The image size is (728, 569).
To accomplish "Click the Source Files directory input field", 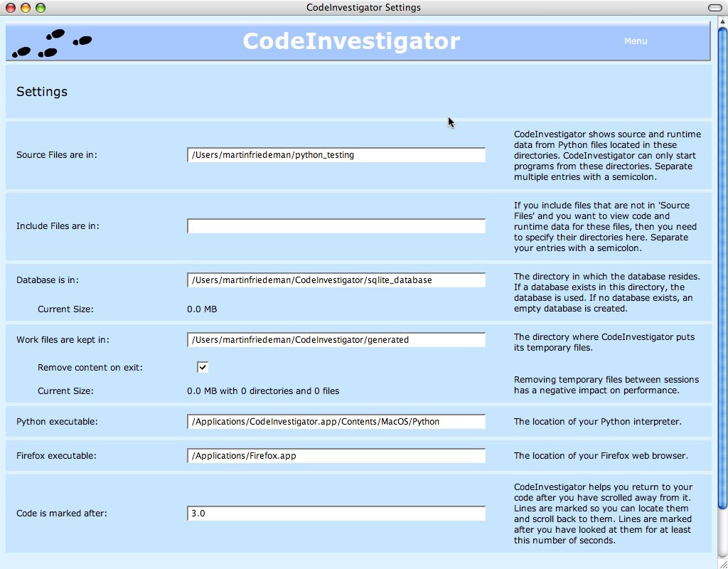I will click(336, 154).
